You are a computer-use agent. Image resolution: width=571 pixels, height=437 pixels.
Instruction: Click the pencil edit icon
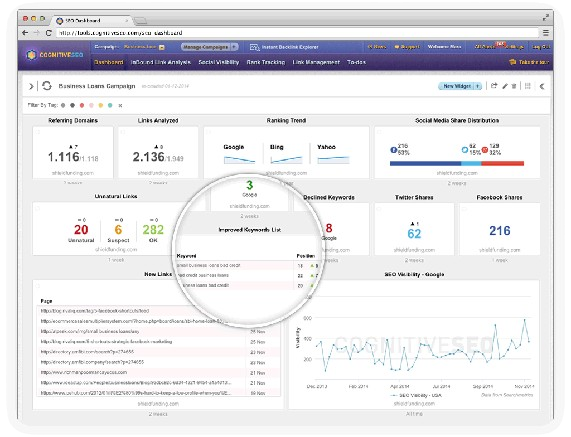[x=505, y=86]
